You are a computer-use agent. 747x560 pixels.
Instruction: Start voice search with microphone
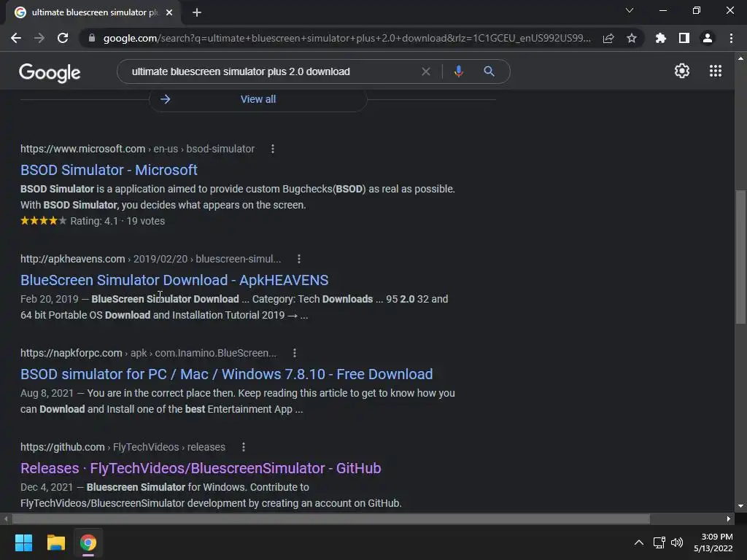[459, 71]
